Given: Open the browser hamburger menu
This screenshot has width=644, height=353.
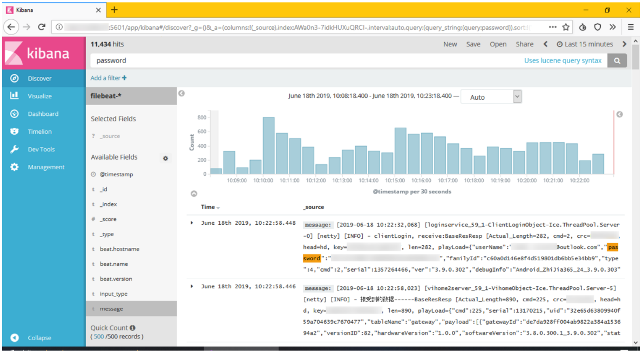Looking at the screenshot, I should (630, 27).
